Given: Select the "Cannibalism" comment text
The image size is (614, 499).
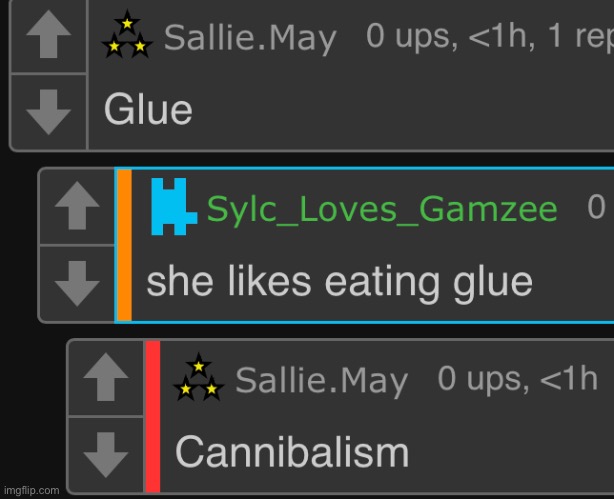Looking at the screenshot, I should (x=292, y=452).
